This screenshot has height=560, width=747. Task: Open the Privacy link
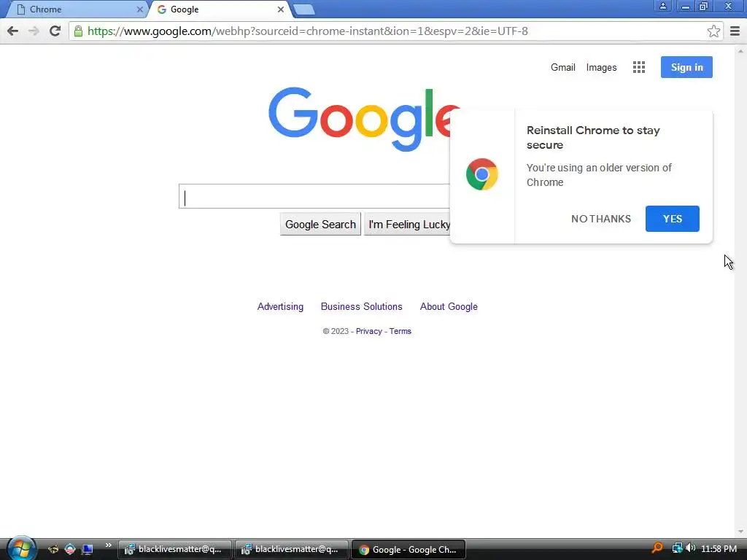368,332
